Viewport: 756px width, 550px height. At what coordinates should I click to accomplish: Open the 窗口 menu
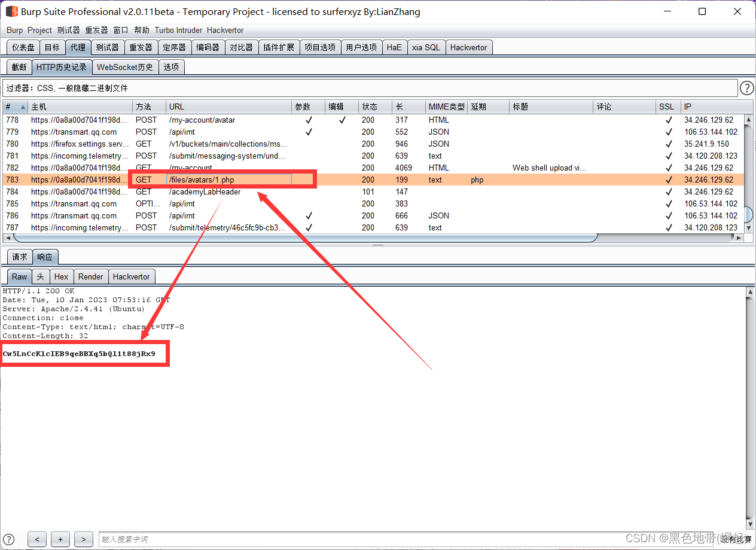[x=121, y=30]
